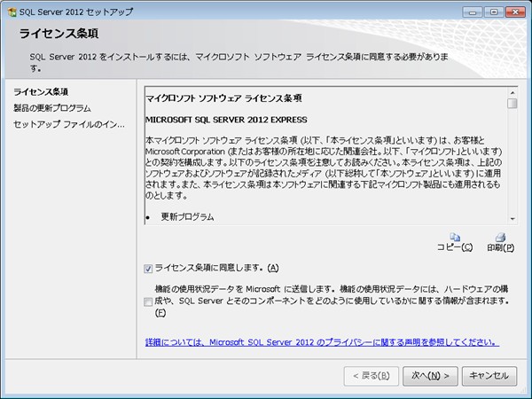Maximize the setup window
This screenshot has width=532, height=399.
(x=494, y=12)
